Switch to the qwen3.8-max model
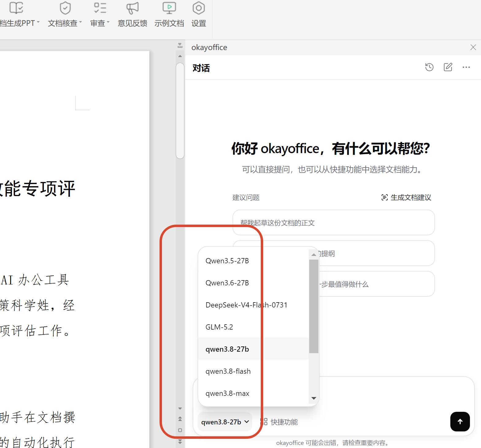Screen dimensions: 481x448 tap(253, 393)
